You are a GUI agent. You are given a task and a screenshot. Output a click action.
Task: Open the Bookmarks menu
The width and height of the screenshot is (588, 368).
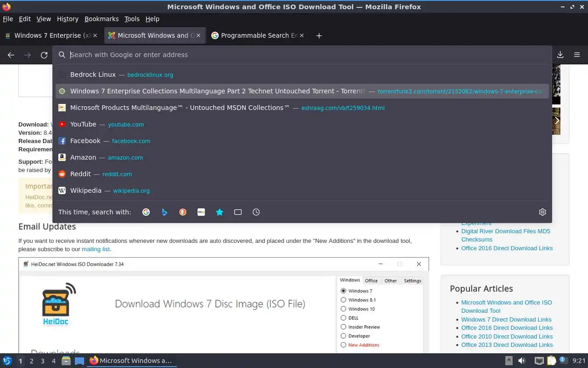click(x=102, y=19)
